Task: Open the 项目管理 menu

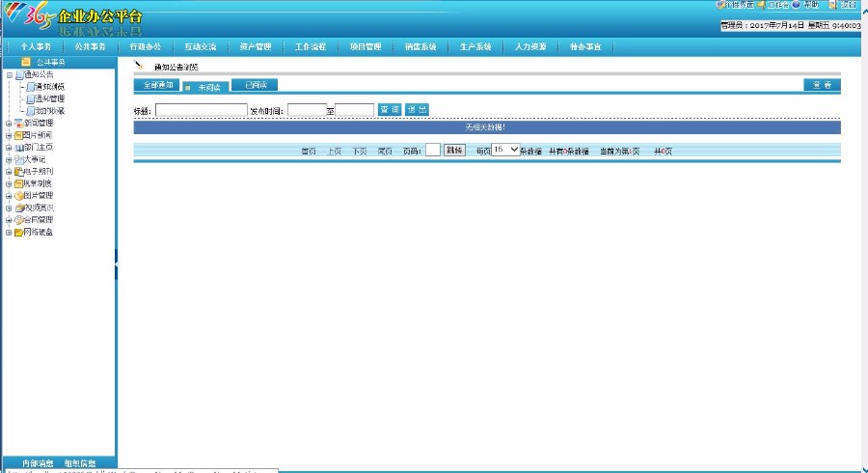Action: 366,46
